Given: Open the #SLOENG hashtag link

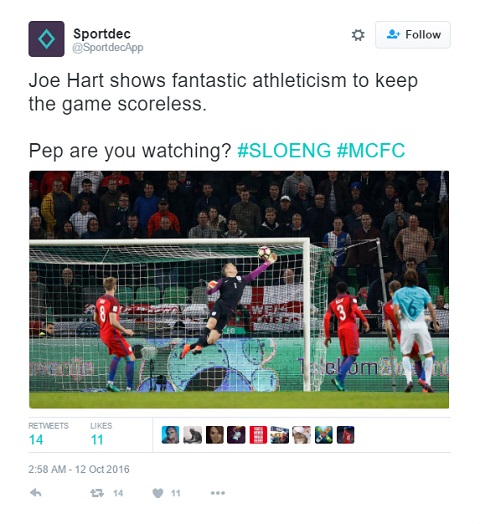Looking at the screenshot, I should pos(284,150).
